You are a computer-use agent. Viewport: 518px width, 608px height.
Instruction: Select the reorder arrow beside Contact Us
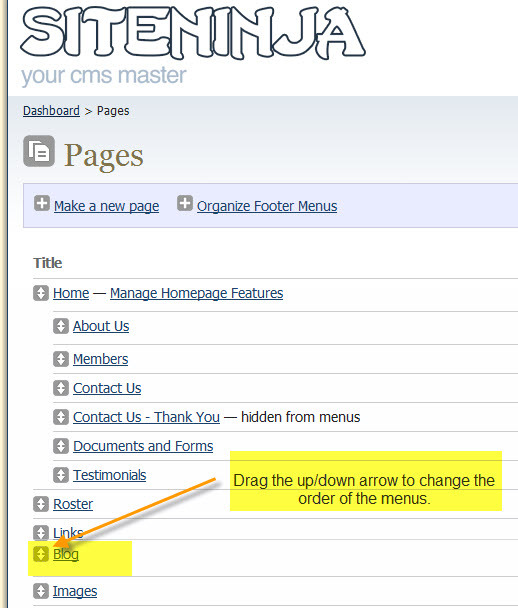[61, 388]
